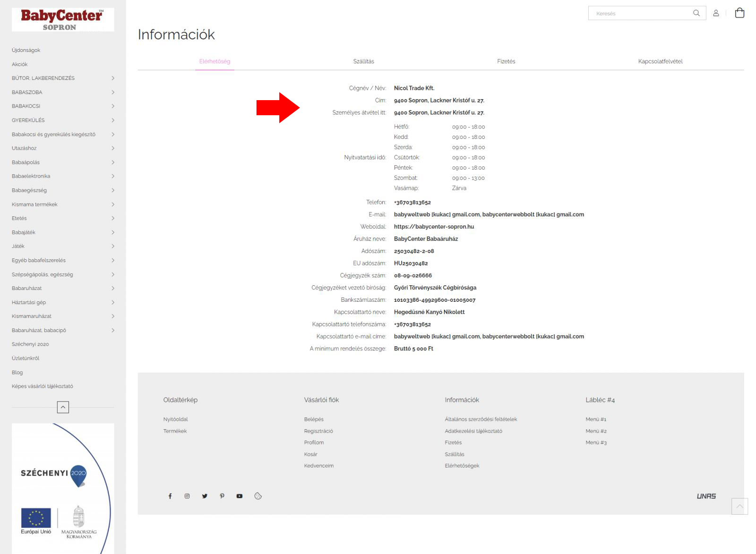Expand the Babaápolás category chevron
756x554 pixels.
[x=113, y=162]
